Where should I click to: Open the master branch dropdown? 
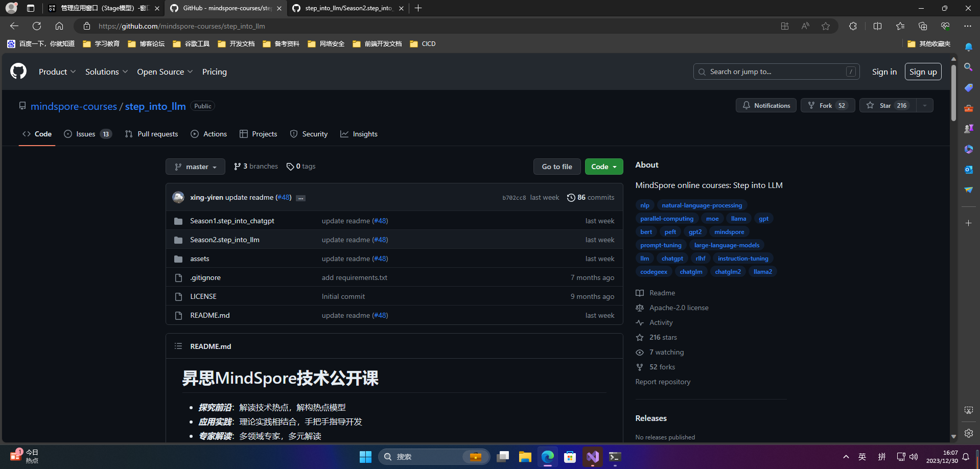tap(195, 167)
